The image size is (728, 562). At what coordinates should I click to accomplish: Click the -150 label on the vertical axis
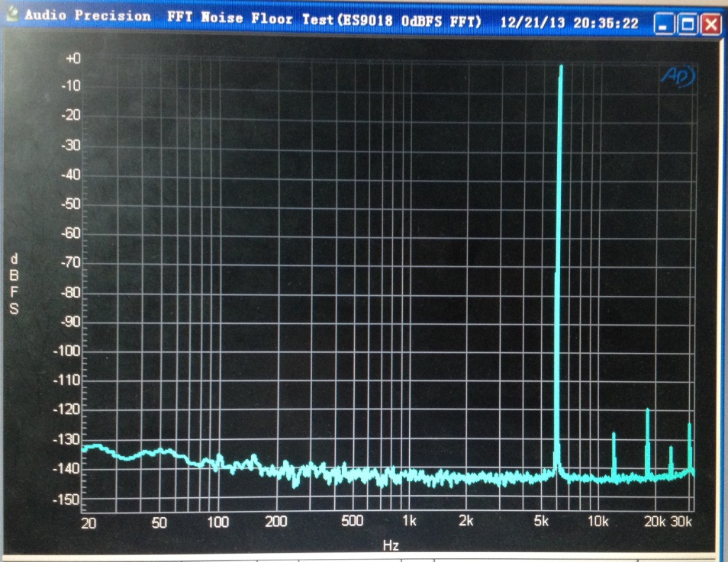(x=67, y=499)
